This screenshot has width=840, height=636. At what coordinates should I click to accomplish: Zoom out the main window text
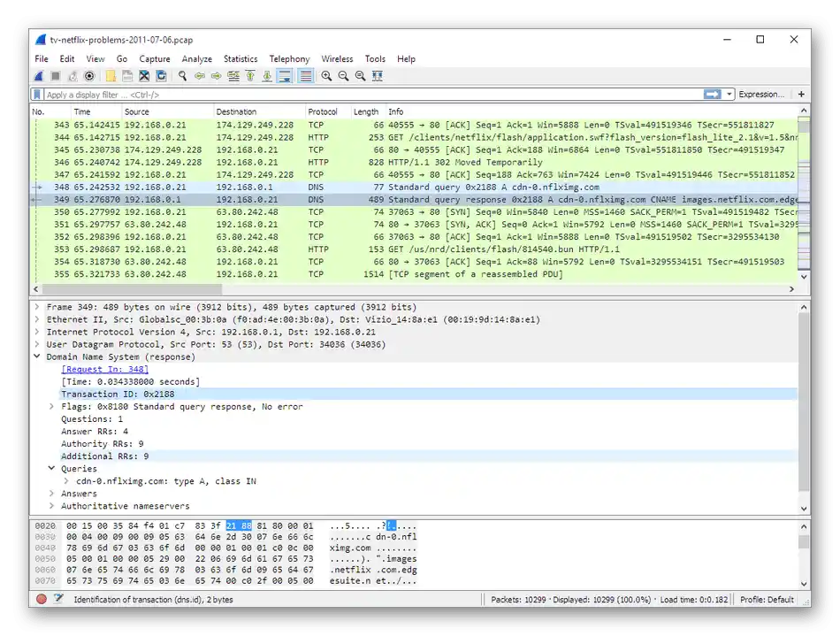343,76
